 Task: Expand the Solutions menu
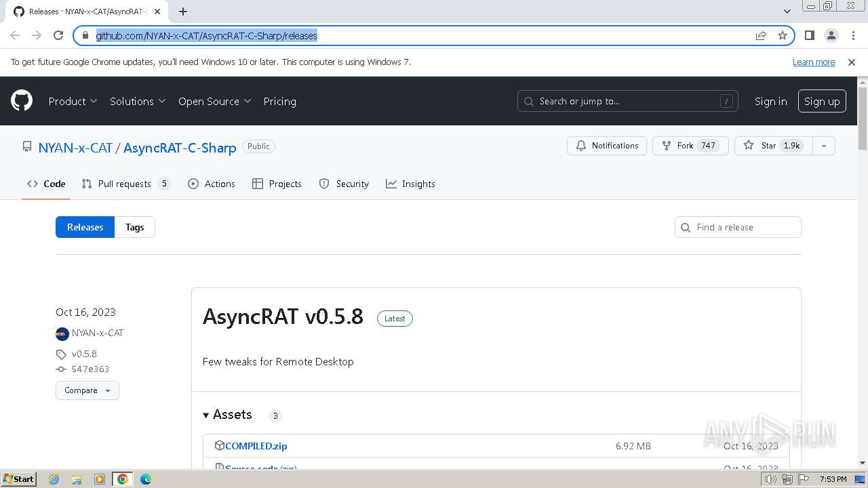pos(138,101)
